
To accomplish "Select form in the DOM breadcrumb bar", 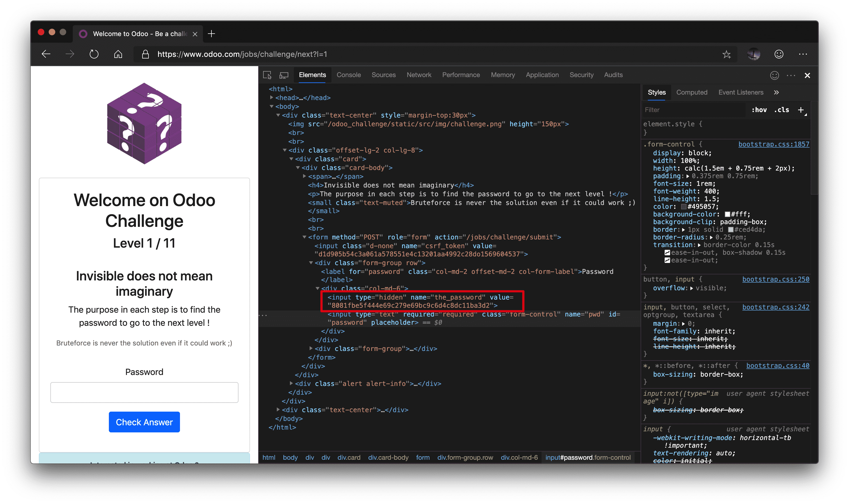I will 423,458.
